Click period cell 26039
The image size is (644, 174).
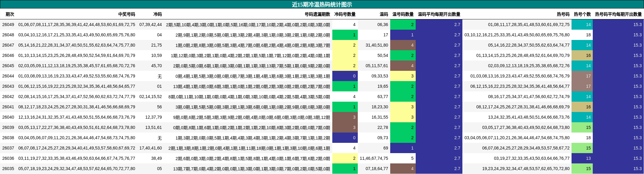click(8, 127)
